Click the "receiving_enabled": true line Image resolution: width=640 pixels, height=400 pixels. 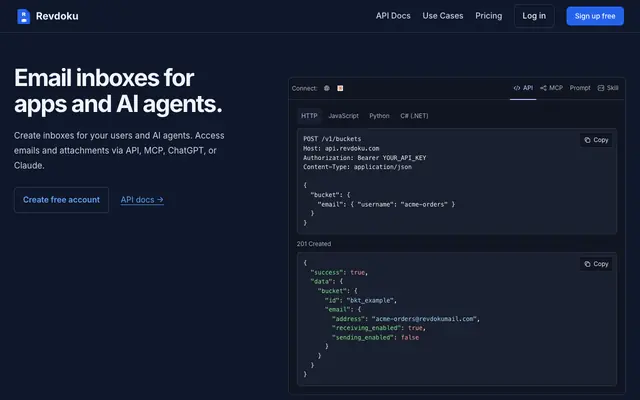pyautogui.click(x=379, y=328)
